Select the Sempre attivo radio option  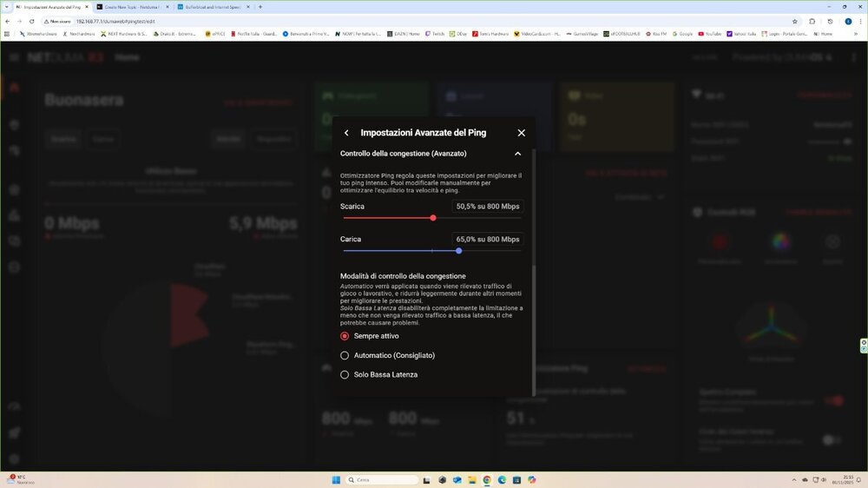(x=345, y=336)
